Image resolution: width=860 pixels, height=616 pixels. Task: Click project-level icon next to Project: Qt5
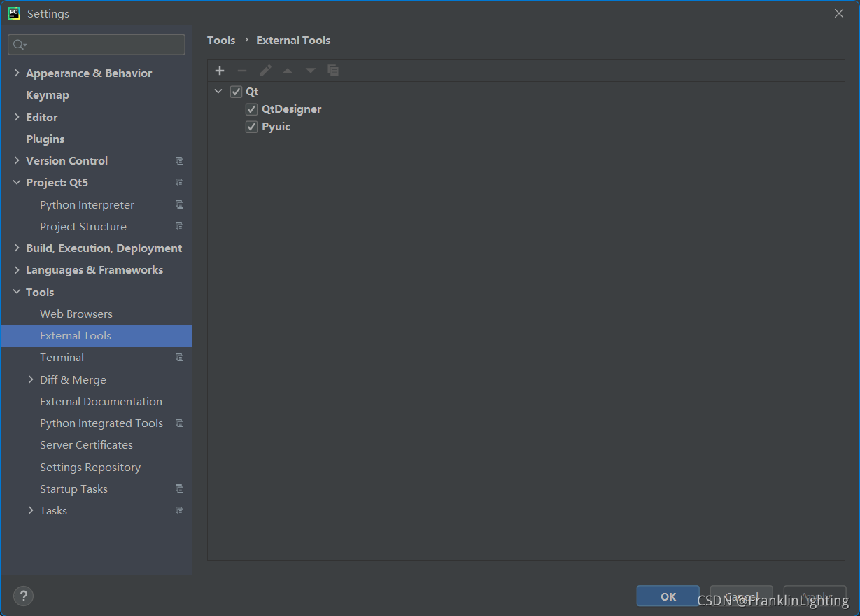[x=179, y=183]
